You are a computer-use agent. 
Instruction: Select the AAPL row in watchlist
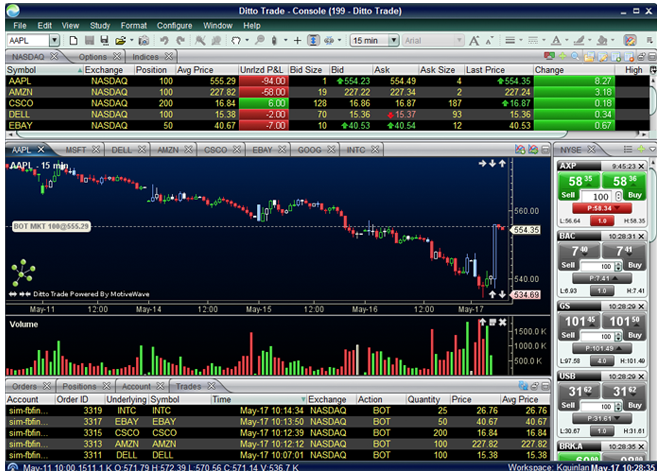click(x=327, y=81)
